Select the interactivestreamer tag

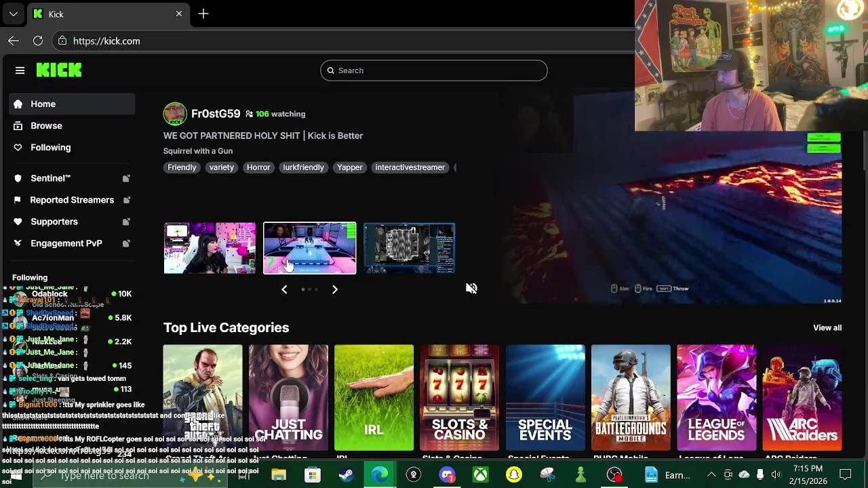pos(410,167)
